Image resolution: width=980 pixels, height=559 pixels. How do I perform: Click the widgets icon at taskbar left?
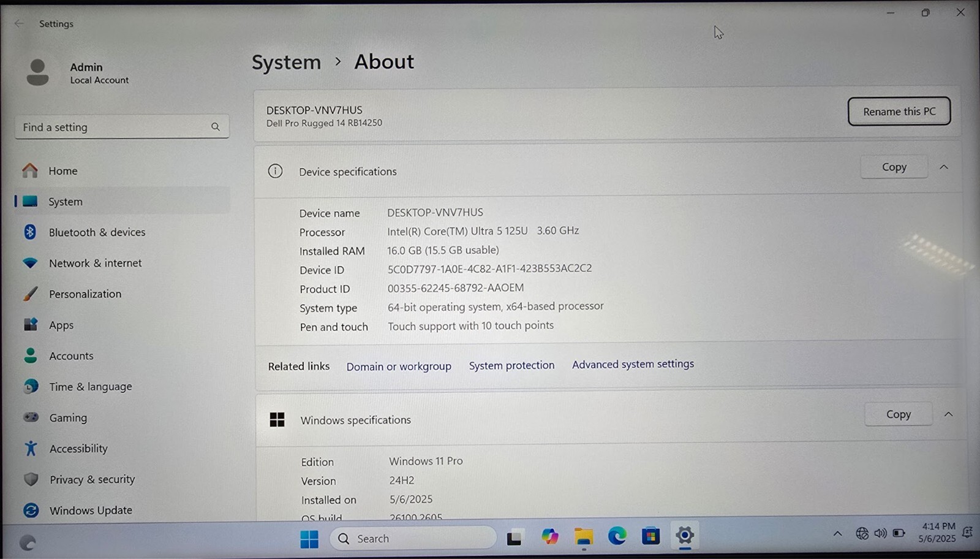28,542
